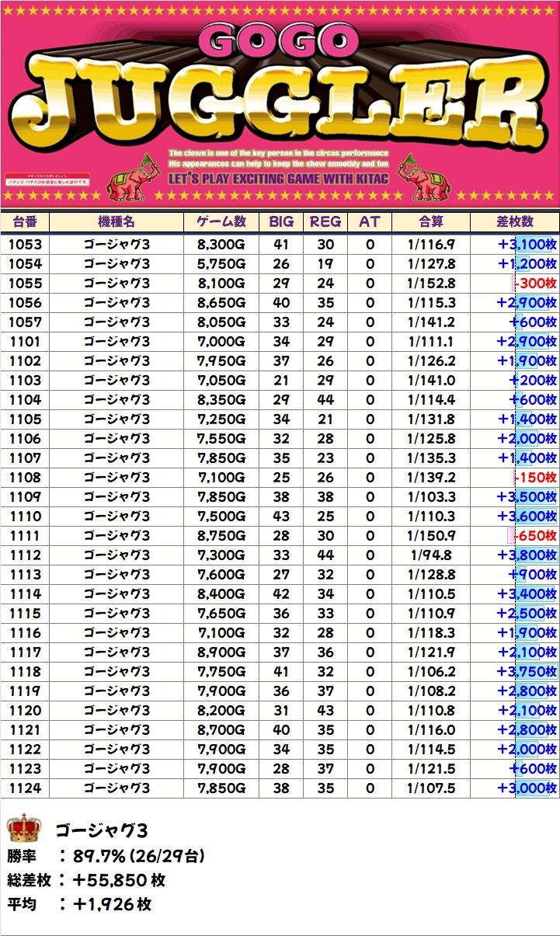Screen dimensions: 560x936
Task: Click the 1/94.8 combined rate
Action: [431, 555]
